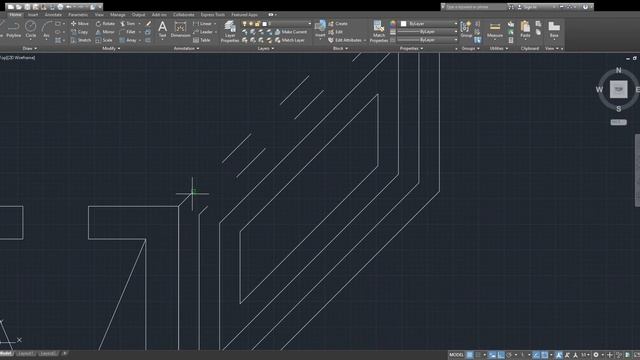This screenshot has height=360, width=640.
Task: Open the Express Tools ribbon tab
Action: coord(212,15)
